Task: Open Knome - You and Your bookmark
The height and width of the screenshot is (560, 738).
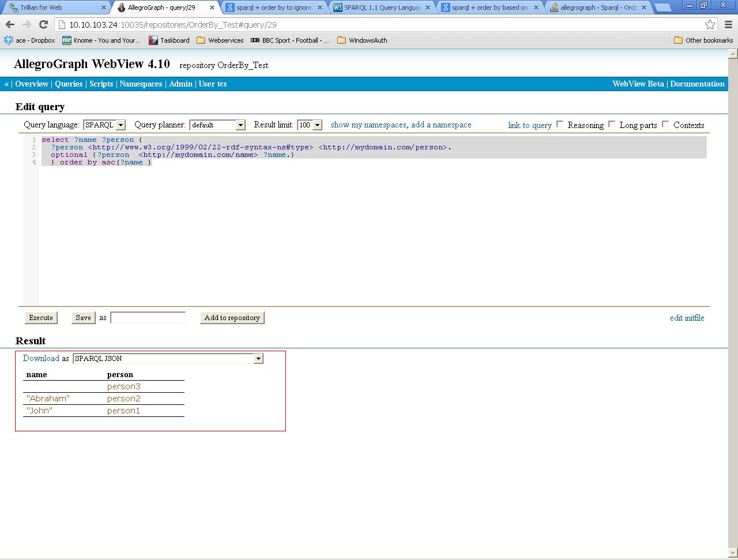Action: (101, 40)
